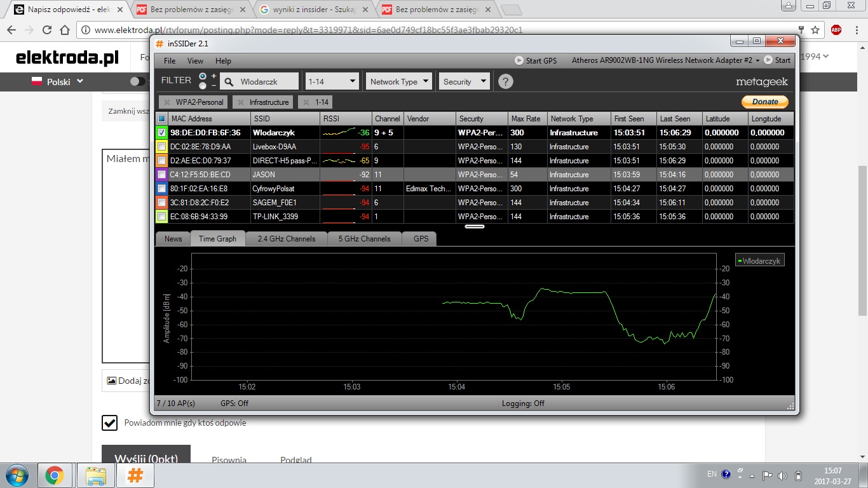
Task: Click the Donate button
Action: [765, 102]
